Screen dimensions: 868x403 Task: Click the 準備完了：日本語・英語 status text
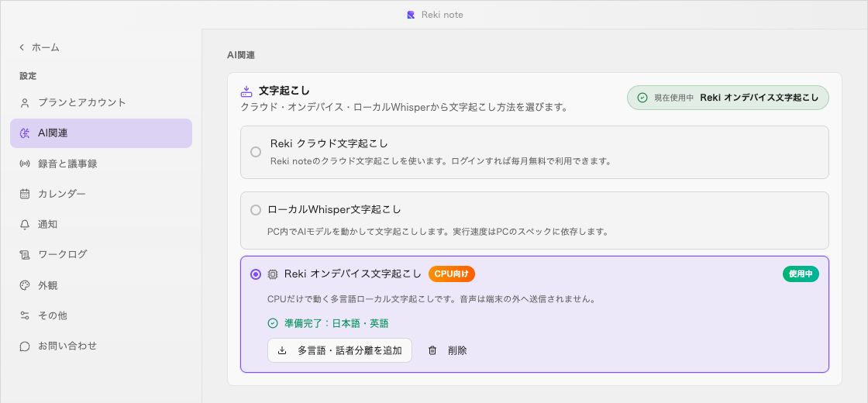pyautogui.click(x=336, y=323)
